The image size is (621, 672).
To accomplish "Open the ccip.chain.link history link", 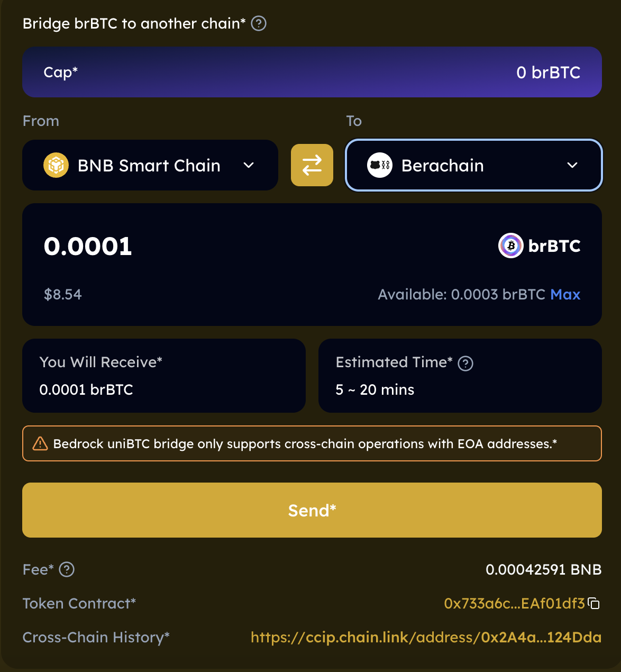I will point(426,637).
